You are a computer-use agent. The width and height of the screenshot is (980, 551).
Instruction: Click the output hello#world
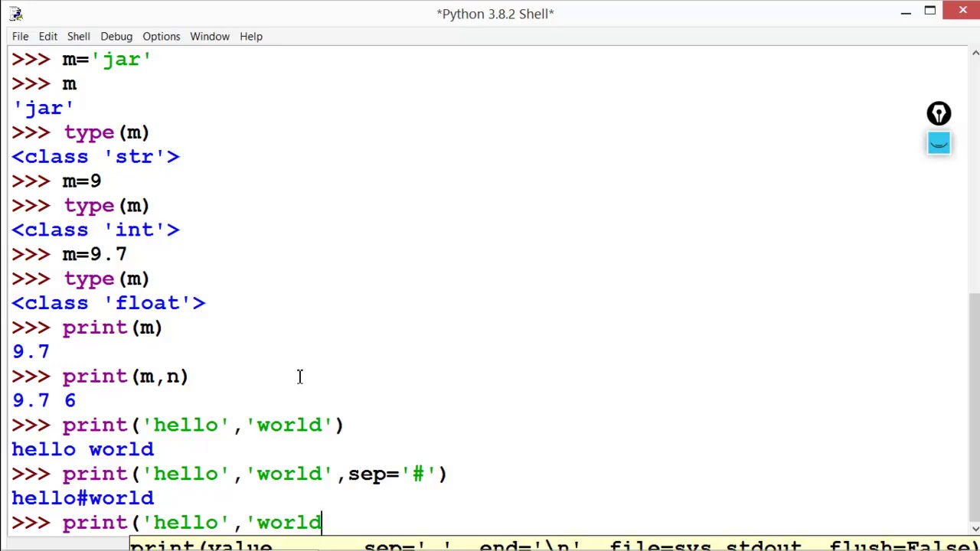click(x=83, y=498)
